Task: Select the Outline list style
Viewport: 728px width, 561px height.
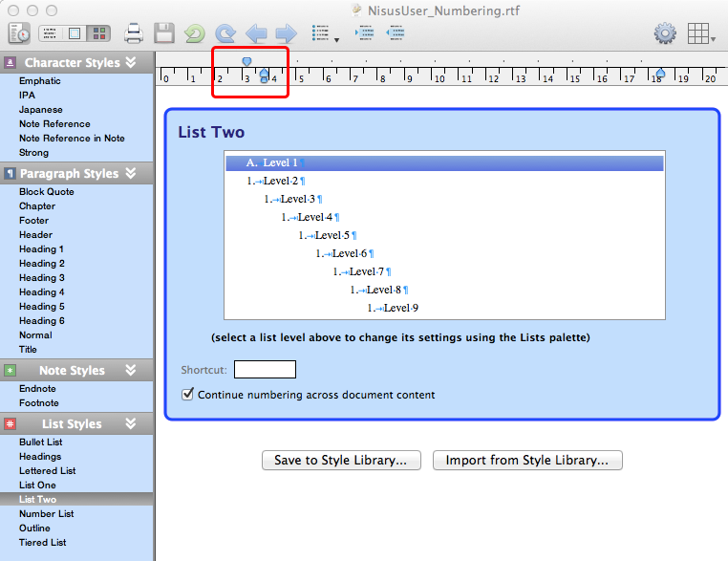Action: 34,529
